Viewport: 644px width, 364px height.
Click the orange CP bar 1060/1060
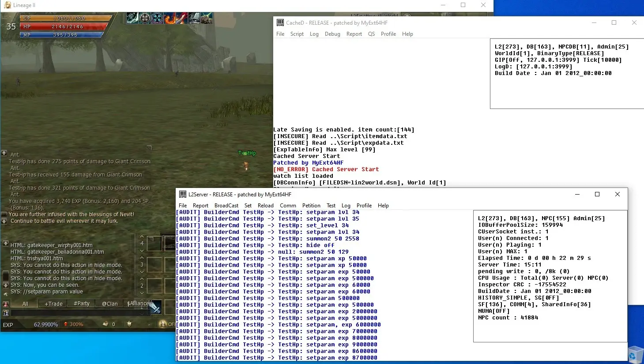point(67,18)
